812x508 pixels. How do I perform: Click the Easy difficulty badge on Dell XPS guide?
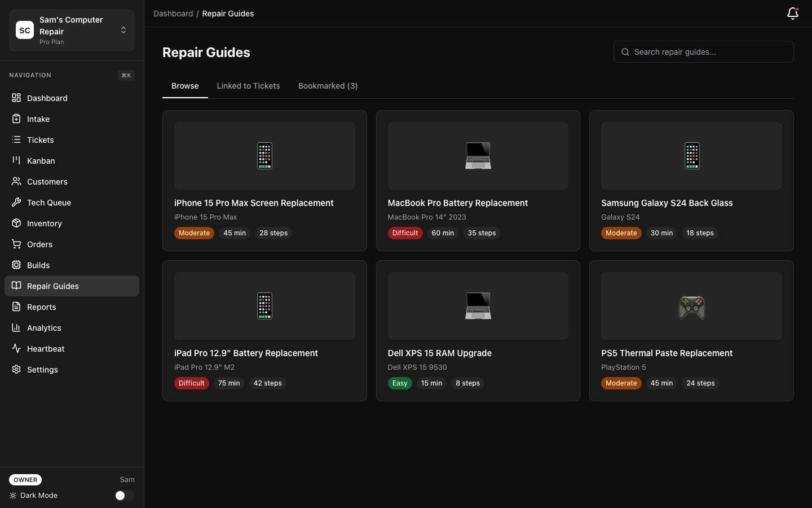coord(400,383)
